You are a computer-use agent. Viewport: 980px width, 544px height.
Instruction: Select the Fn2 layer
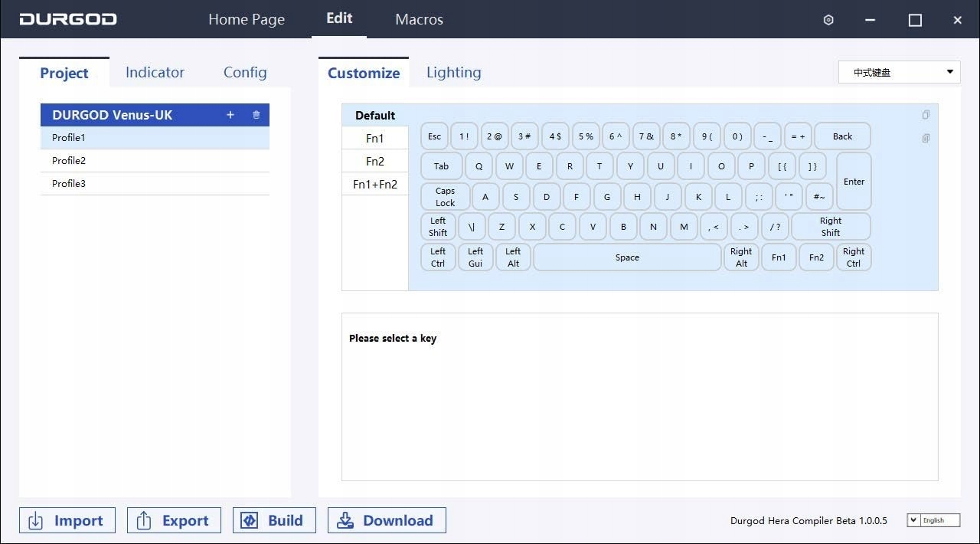(375, 161)
